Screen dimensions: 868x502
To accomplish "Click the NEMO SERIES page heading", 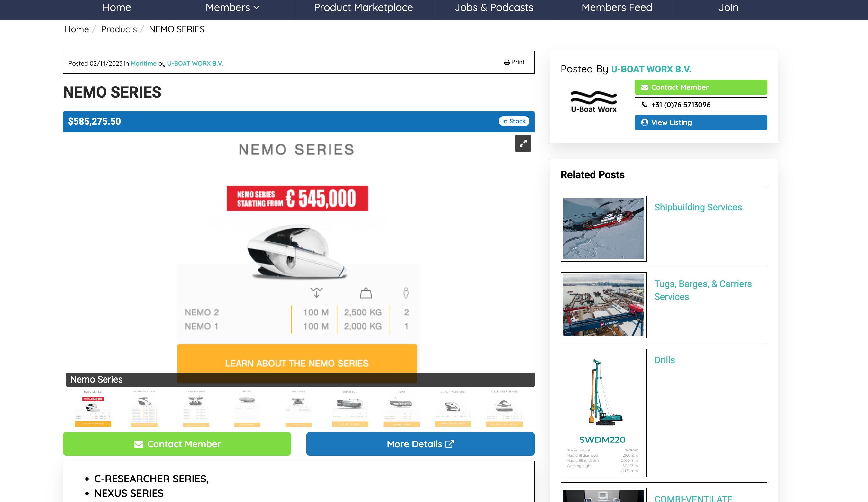I will click(112, 92).
